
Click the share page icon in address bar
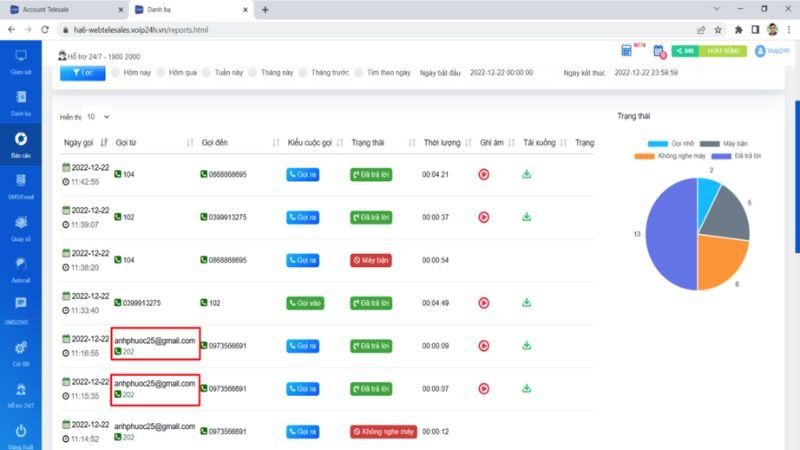pos(701,30)
